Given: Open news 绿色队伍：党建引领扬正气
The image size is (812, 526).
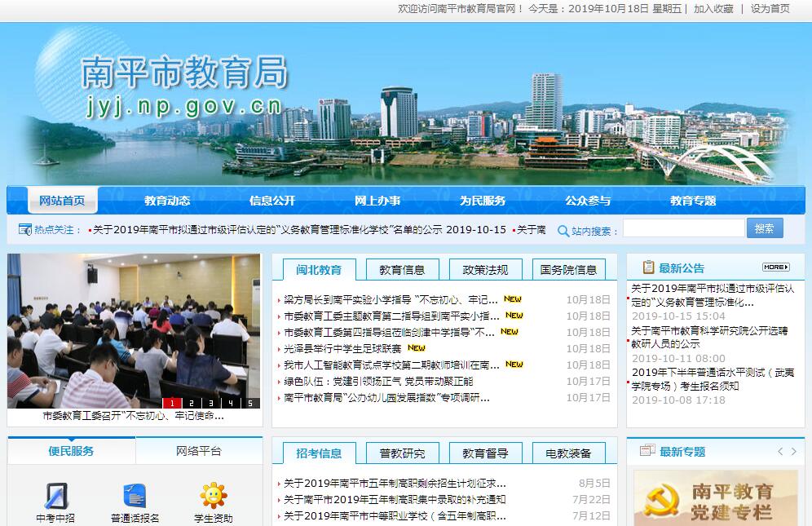Looking at the screenshot, I should coord(378,382).
